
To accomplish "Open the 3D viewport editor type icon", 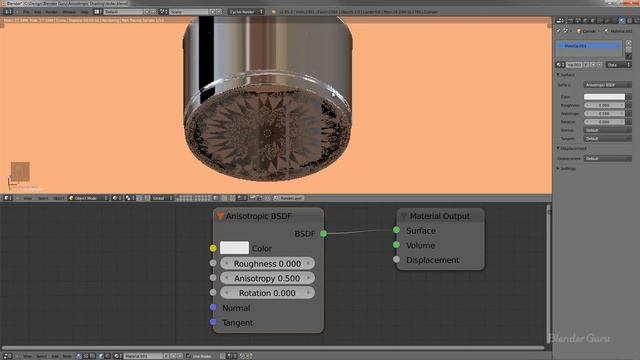I will [x=7, y=198].
